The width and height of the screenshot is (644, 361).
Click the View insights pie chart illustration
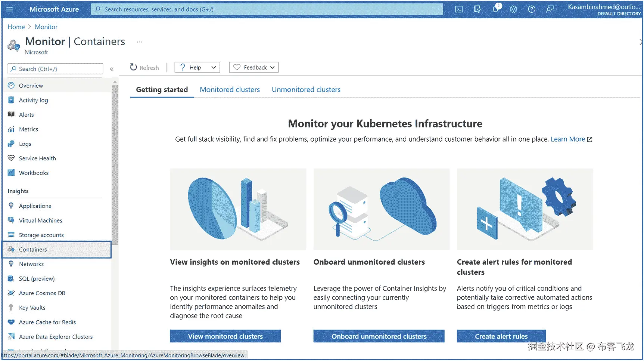pos(238,209)
